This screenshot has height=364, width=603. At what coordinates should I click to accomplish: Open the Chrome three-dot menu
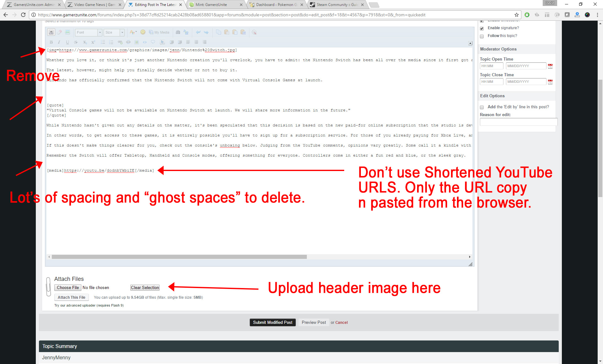point(597,15)
